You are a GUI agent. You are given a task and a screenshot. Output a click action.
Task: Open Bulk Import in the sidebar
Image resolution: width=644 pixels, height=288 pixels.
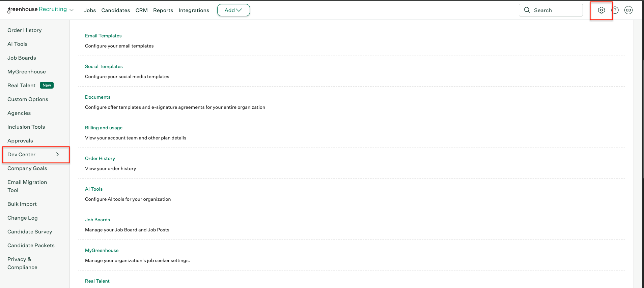point(22,204)
